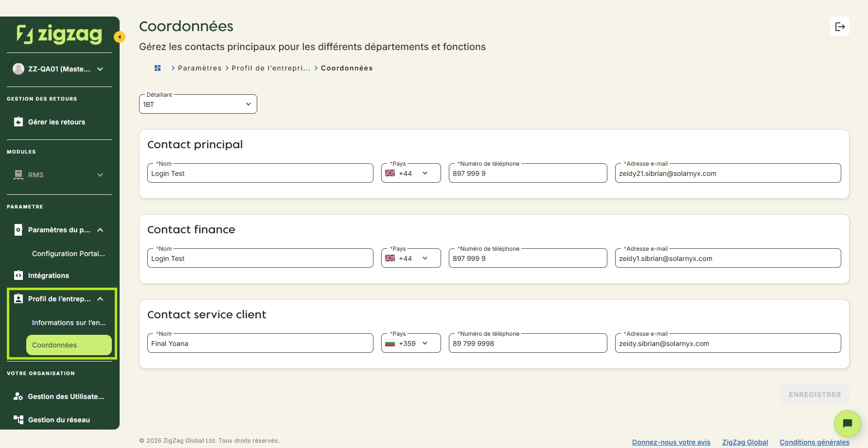Go to Profil de l'entrepri... breadcrumb
Image resolution: width=868 pixels, height=448 pixels.
(271, 68)
